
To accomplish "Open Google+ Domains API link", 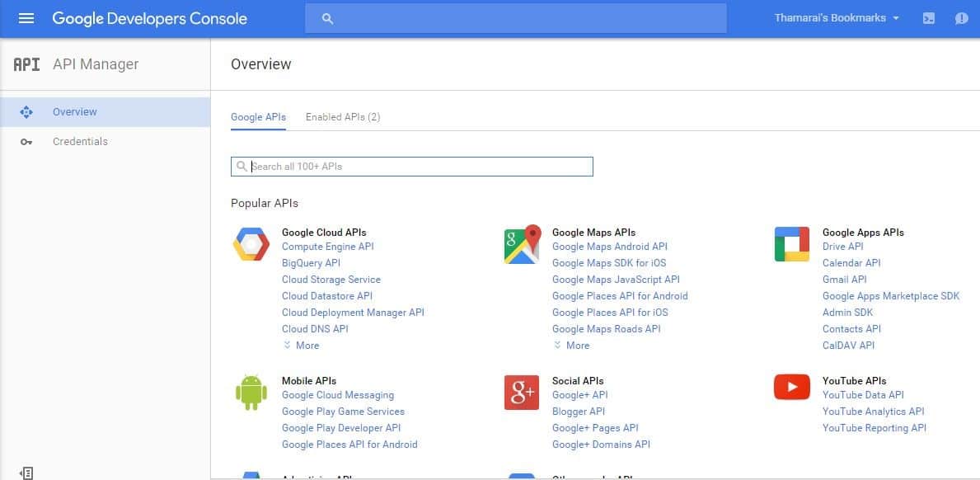I will pos(601,445).
